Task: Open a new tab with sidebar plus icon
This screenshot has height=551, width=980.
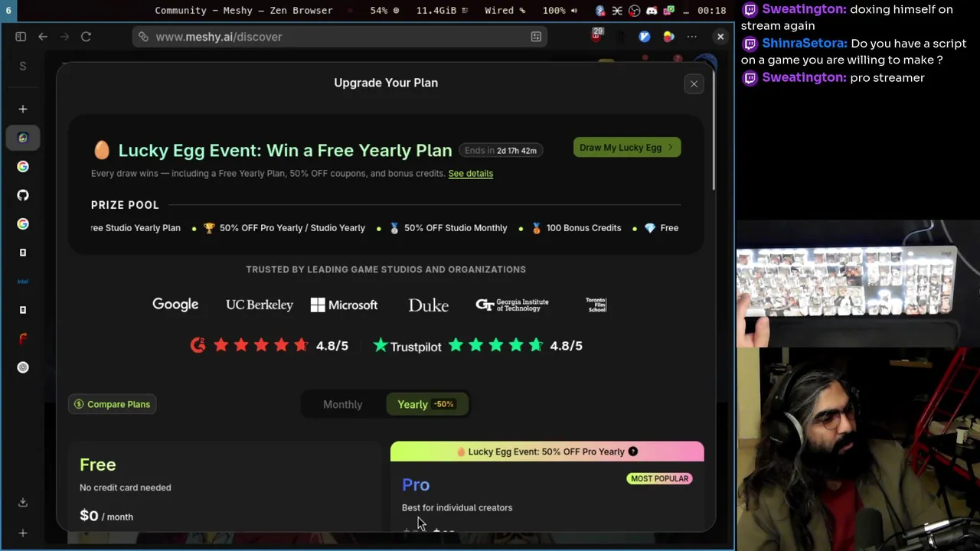Action: point(23,109)
